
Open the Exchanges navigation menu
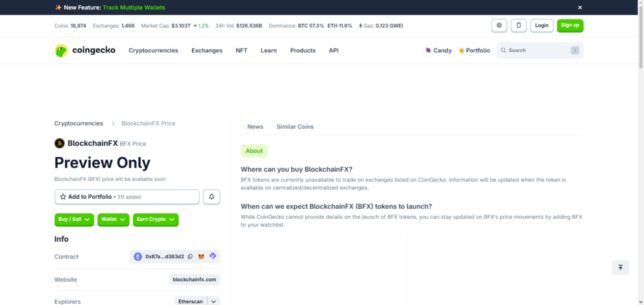tap(207, 50)
